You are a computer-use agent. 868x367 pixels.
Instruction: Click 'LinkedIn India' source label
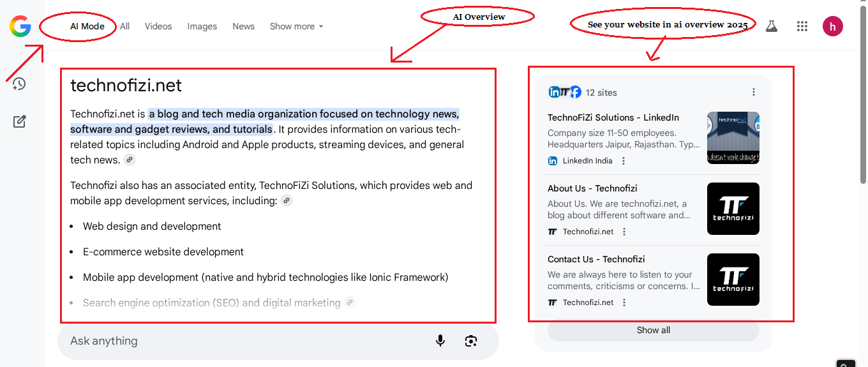(x=587, y=161)
